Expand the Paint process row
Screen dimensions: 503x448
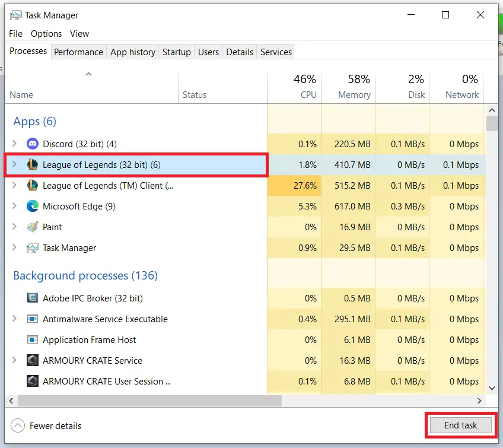click(14, 227)
